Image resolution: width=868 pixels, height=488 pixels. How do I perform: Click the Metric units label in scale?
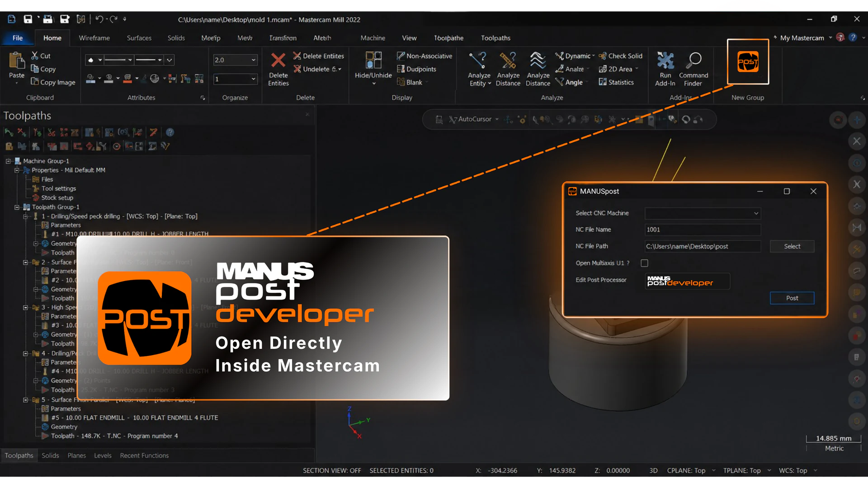[x=834, y=448]
